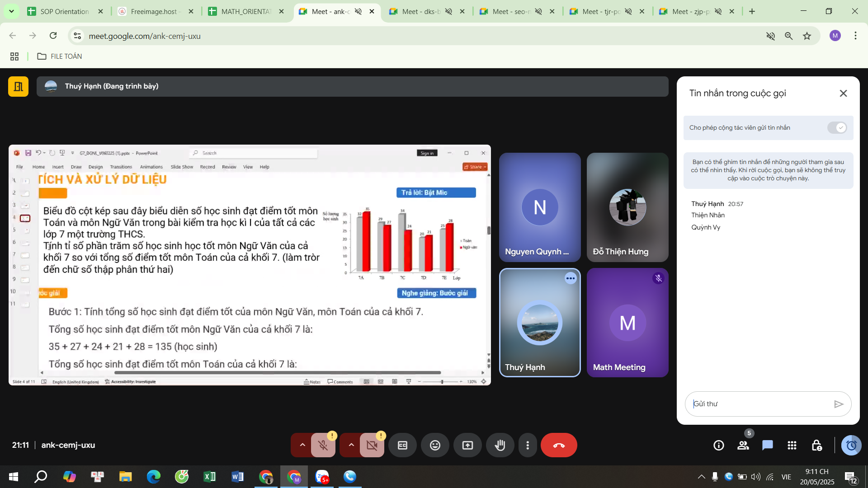Raise hand using the hand icon
Viewport: 868px width, 488px height.
(x=500, y=446)
